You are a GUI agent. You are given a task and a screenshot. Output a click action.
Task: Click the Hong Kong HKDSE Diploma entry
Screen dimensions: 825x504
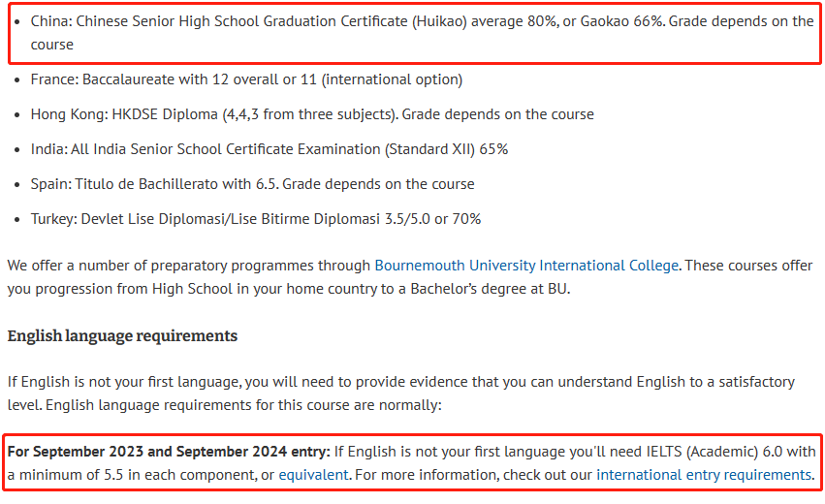pyautogui.click(x=311, y=114)
